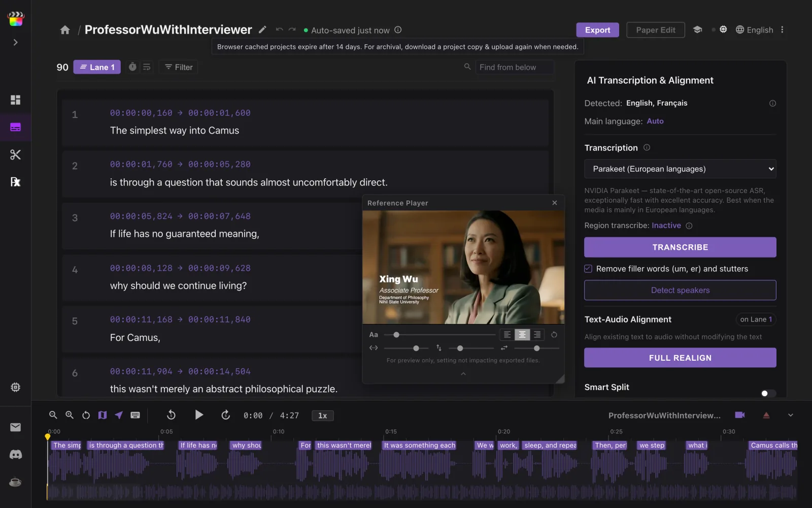
Task: Open the scissors cut tool in sidebar
Action: 15,154
